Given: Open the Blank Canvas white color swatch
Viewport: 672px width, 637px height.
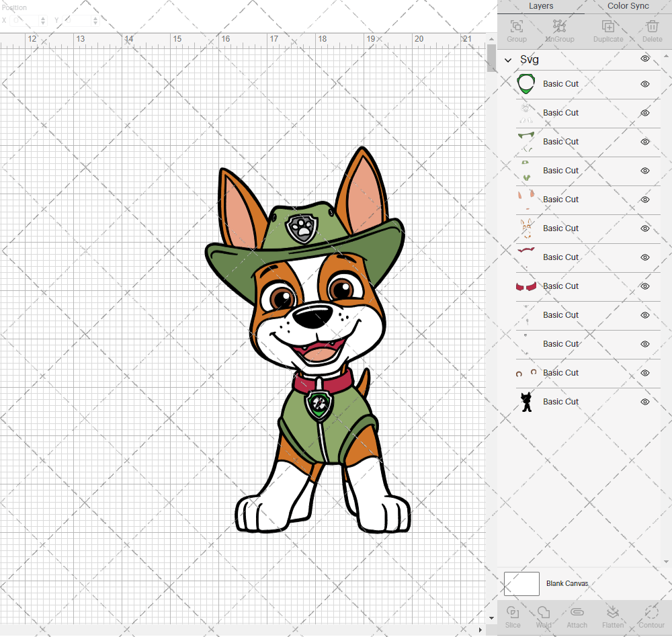Looking at the screenshot, I should tap(521, 583).
